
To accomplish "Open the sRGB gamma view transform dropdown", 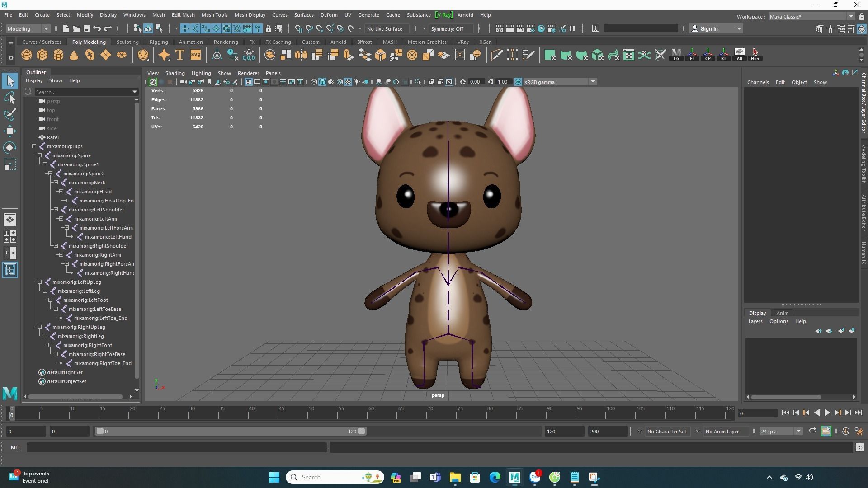I will click(560, 82).
